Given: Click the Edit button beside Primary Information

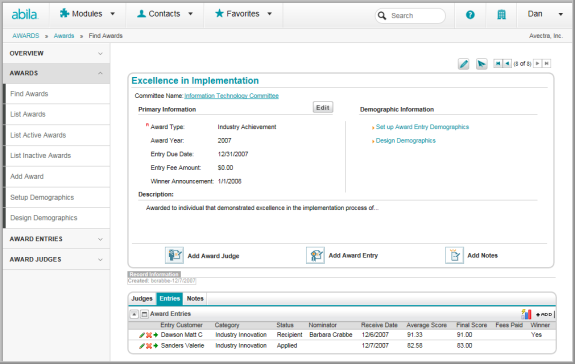Looking at the screenshot, I should 323,107.
